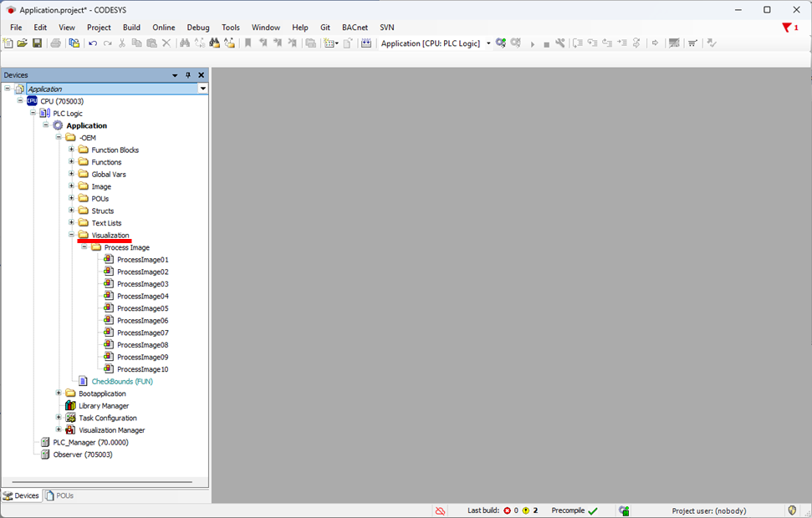The image size is (812, 518).
Task: Click the Undo arrow icon
Action: pos(93,43)
